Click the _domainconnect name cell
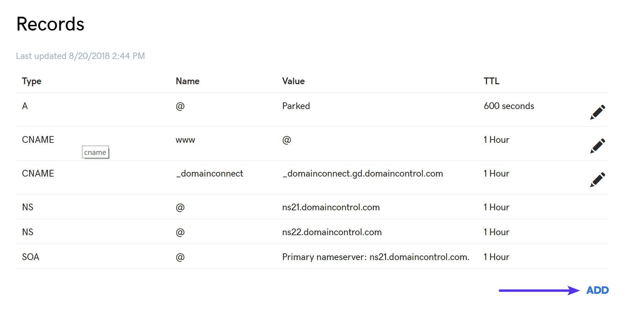This screenshot has height=324, width=644. pos(209,174)
